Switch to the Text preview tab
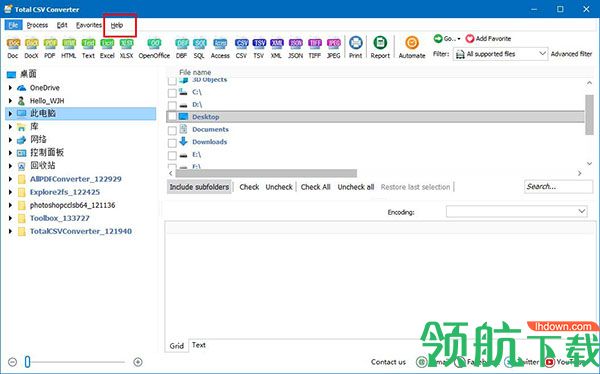This screenshot has height=374, width=600. point(199,345)
